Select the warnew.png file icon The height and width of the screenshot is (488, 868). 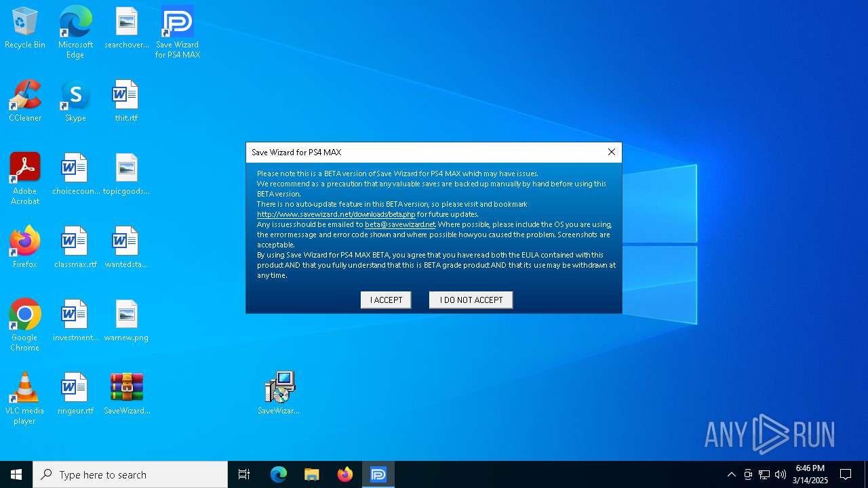[126, 321]
